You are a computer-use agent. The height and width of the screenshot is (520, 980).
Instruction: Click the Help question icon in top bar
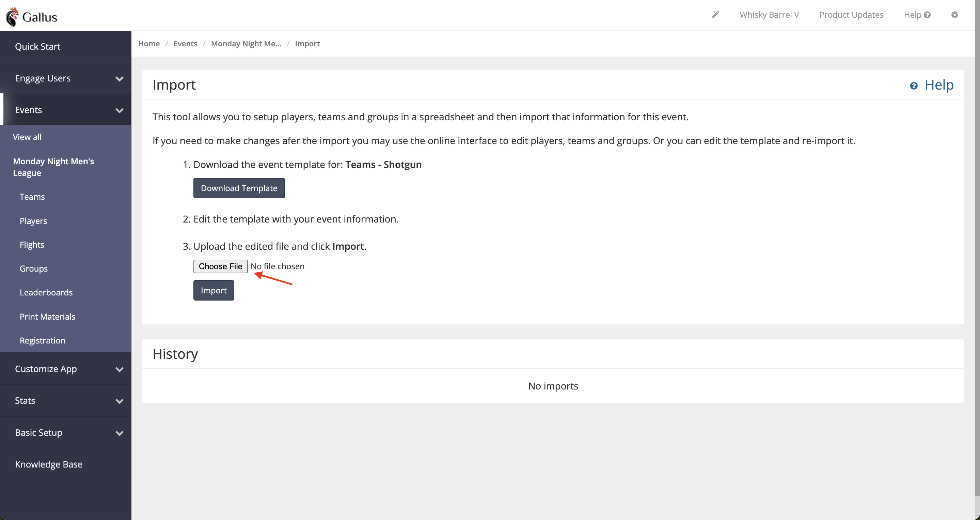click(x=927, y=15)
